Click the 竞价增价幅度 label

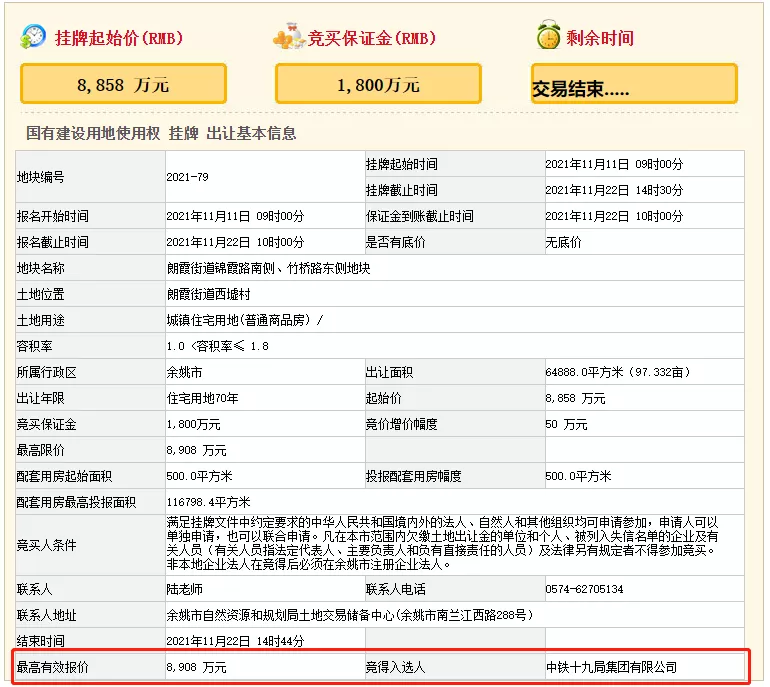click(x=401, y=424)
